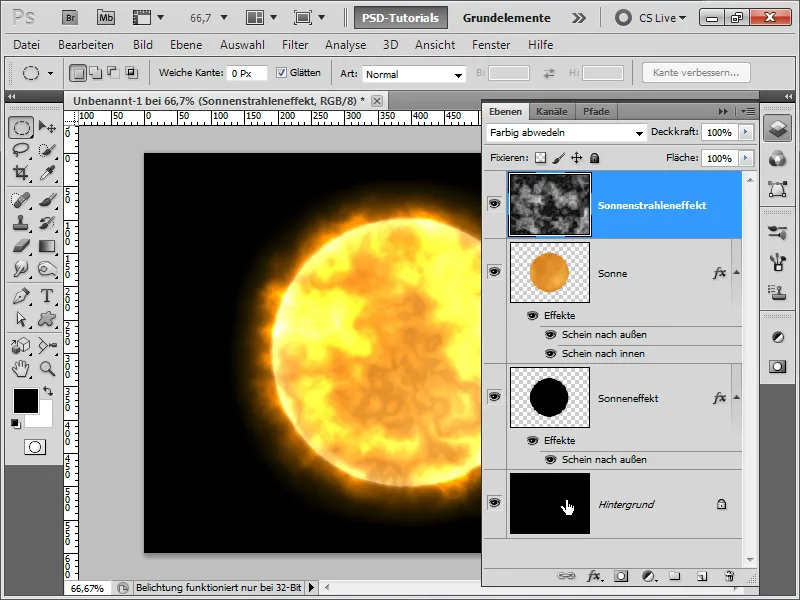Viewport: 800px width, 600px height.
Task: Select the Quick Selection tool
Action: 47,150
